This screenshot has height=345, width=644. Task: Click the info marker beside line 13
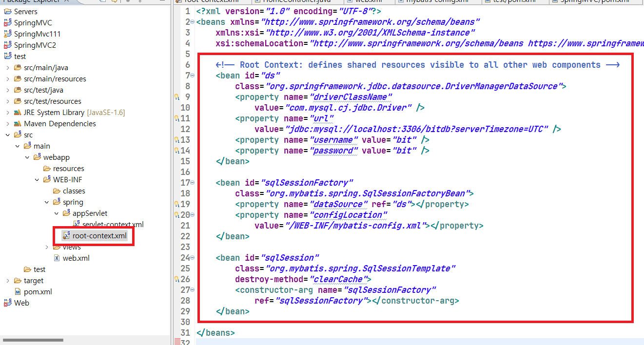click(177, 140)
